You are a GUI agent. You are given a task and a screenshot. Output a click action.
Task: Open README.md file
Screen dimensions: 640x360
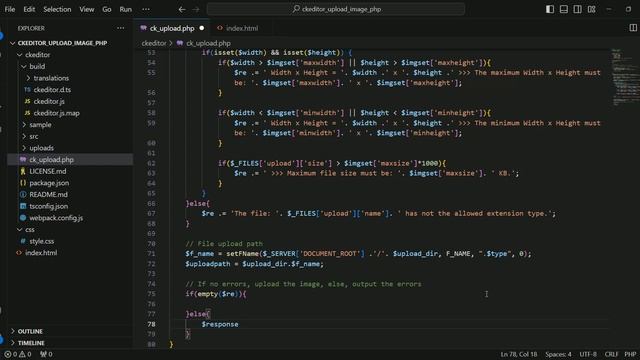coord(49,194)
